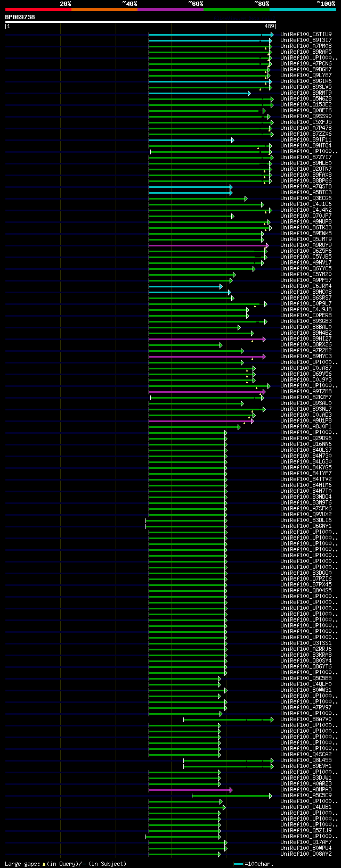
Task: Select the UniRef100_Q8RX26 label
Action: click(306, 345)
